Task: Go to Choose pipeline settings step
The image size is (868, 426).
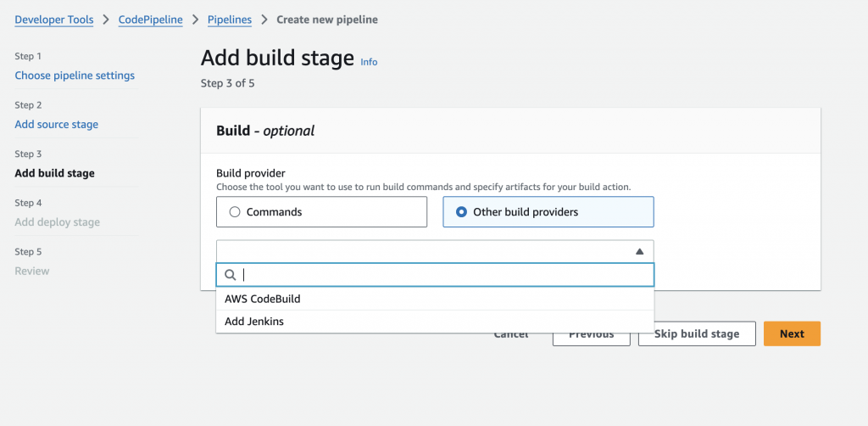Action: [75, 76]
